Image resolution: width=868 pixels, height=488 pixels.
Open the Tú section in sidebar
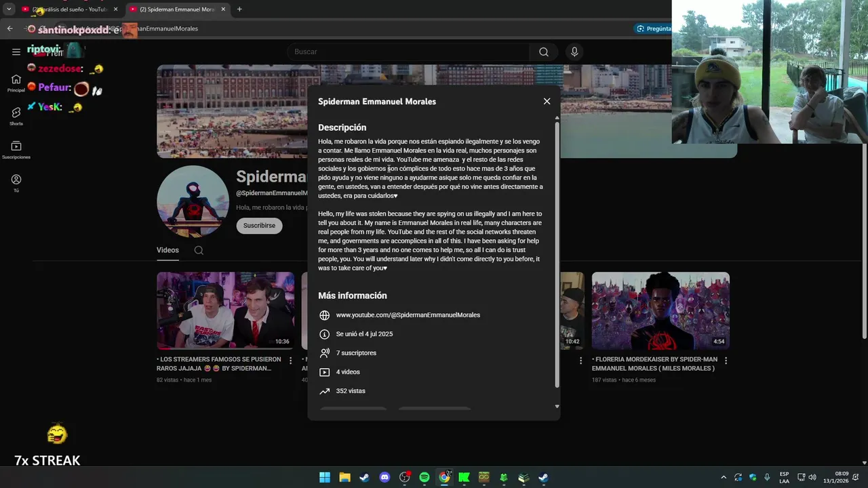[16, 183]
